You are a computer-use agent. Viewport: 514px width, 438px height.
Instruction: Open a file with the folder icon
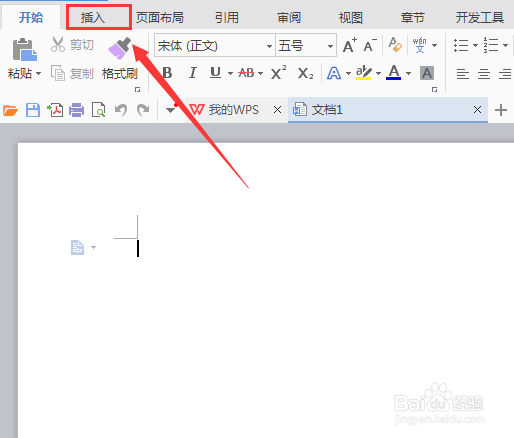tap(10, 110)
